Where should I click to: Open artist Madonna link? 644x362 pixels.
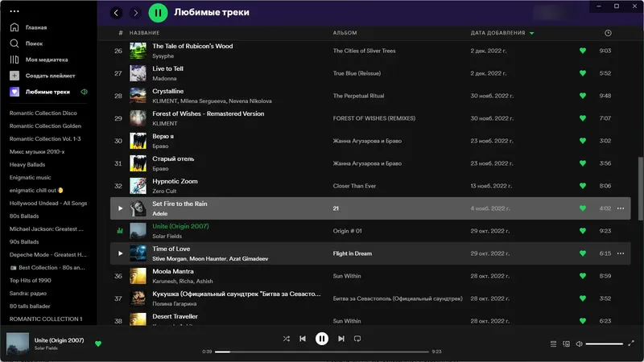point(164,78)
